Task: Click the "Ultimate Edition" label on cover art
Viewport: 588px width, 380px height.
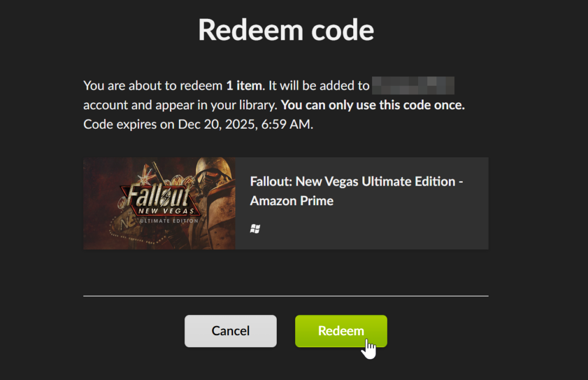Action: click(x=168, y=220)
